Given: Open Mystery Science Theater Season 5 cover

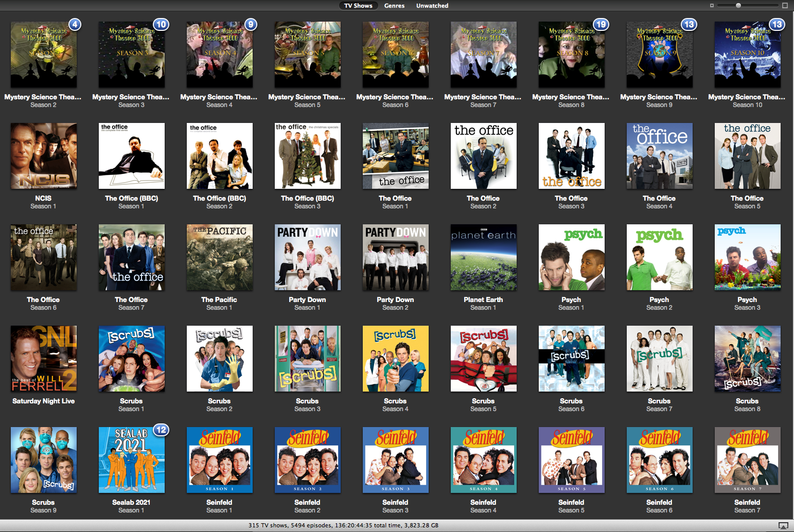Looking at the screenshot, I should (x=308, y=55).
